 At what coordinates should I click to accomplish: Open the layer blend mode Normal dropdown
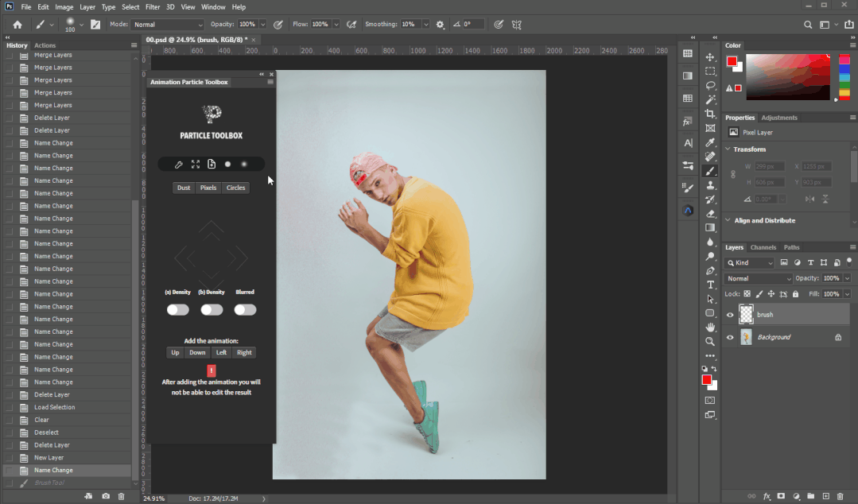pyautogui.click(x=759, y=278)
